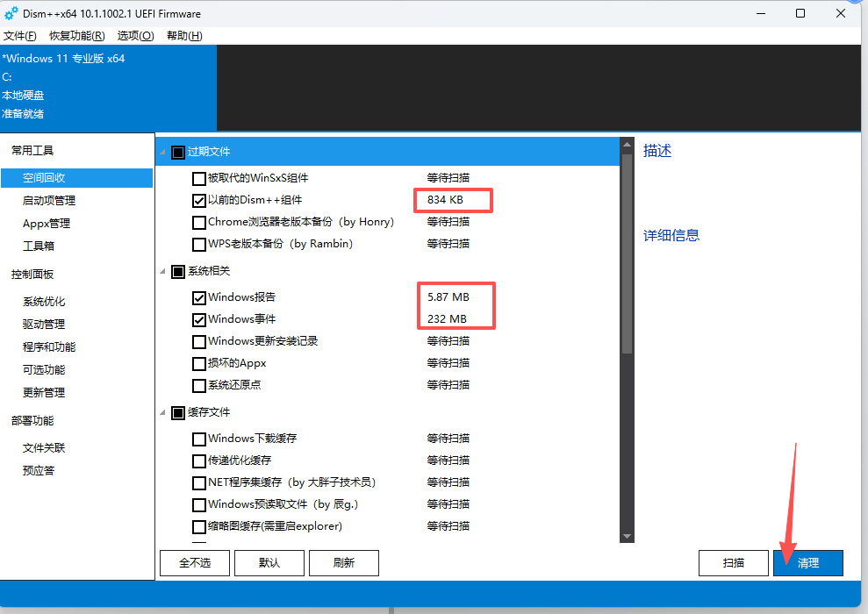Open the 恢复功能(R) menu
Image resolution: width=868 pixels, height=614 pixels.
click(x=77, y=36)
